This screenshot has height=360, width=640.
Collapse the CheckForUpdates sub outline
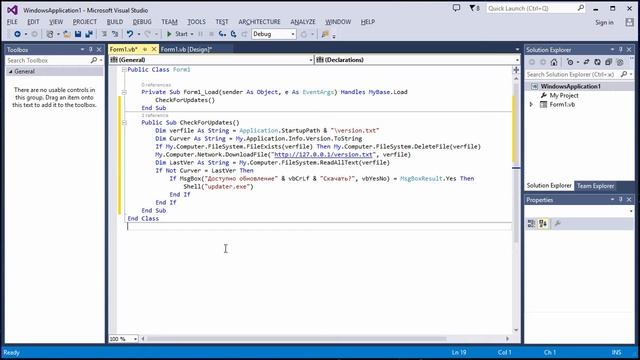pyautogui.click(x=124, y=122)
